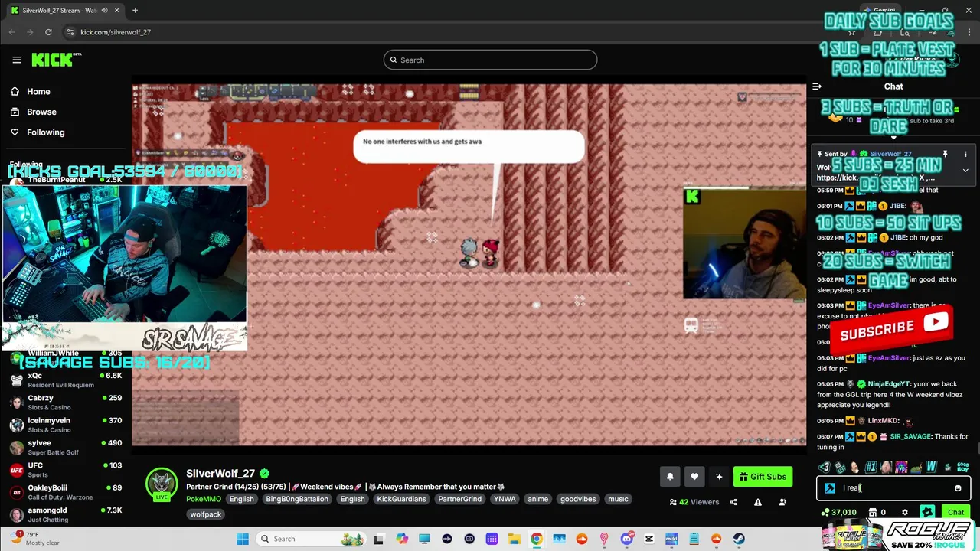Viewport: 980px width, 551px height.
Task: Select YNWA tag
Action: (505, 499)
